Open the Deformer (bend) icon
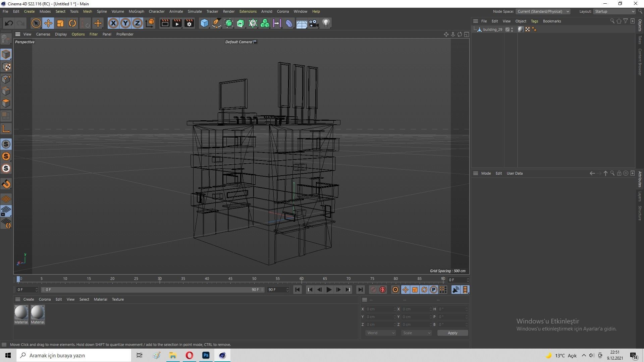This screenshot has height=362, width=644. click(289, 23)
